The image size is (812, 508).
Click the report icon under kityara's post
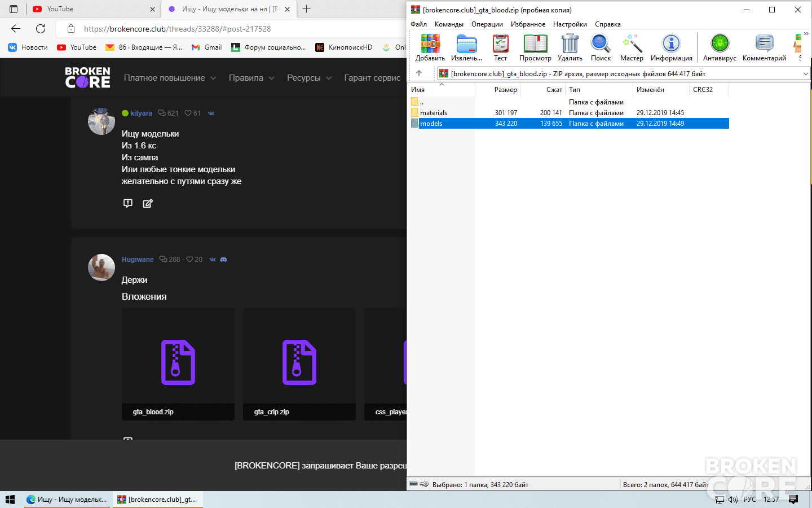pos(128,203)
